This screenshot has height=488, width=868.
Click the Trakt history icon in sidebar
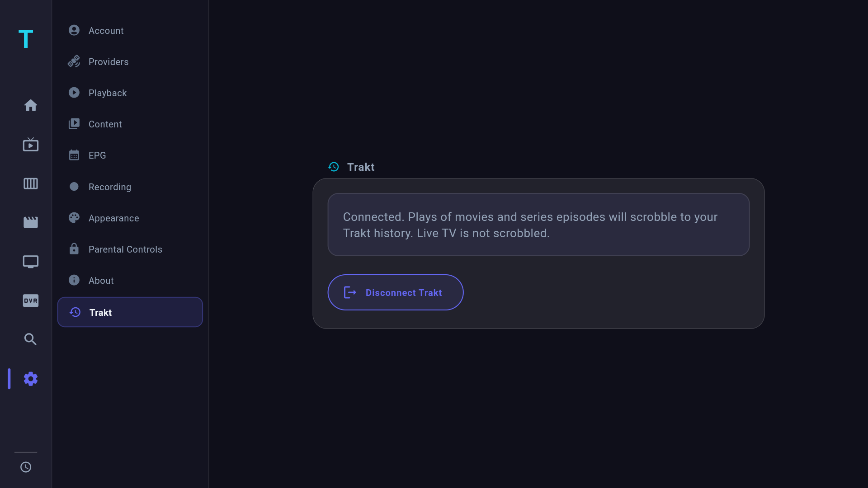pyautogui.click(x=75, y=312)
